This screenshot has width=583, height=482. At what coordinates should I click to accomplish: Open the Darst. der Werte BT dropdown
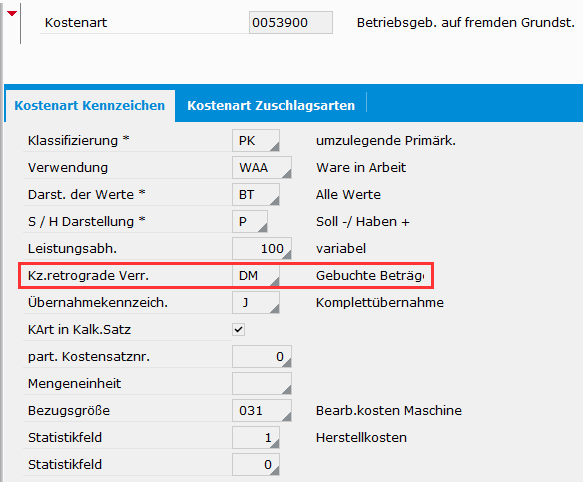point(256,195)
